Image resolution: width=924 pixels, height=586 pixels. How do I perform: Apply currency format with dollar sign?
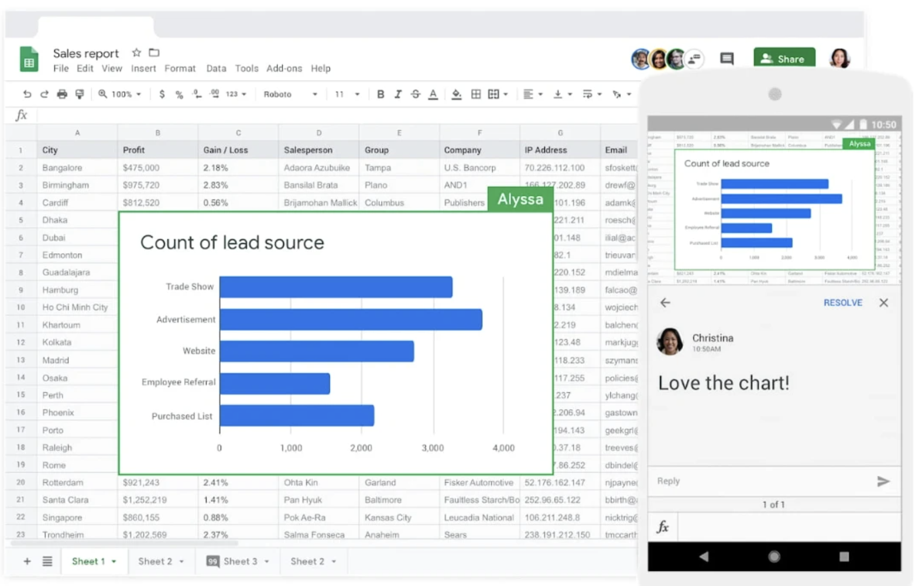[162, 94]
